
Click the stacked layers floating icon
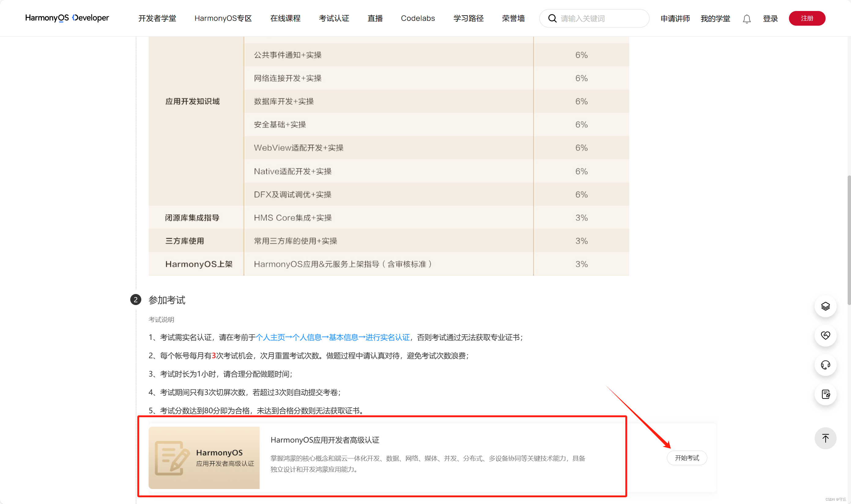point(825,306)
